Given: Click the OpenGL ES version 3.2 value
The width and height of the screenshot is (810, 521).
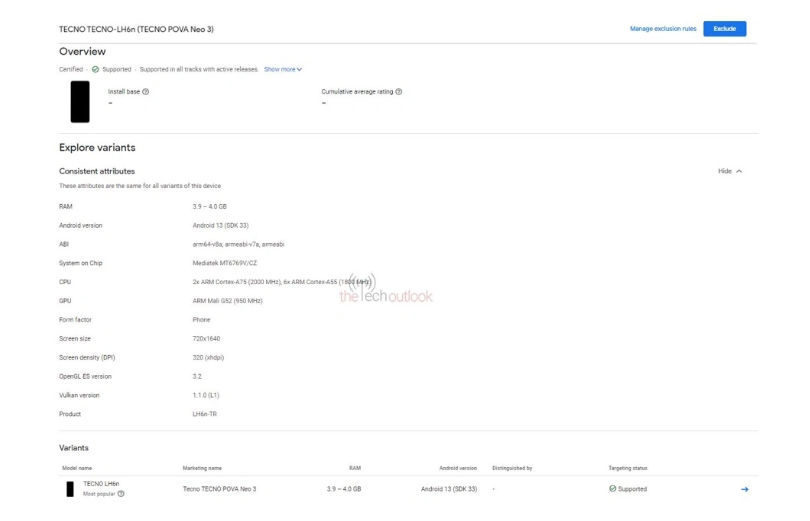Looking at the screenshot, I should [x=197, y=376].
